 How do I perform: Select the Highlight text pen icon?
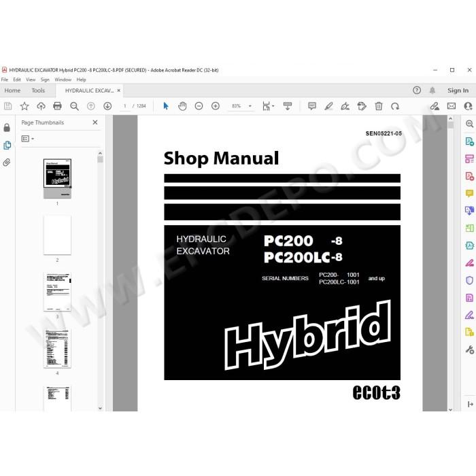tap(328, 106)
